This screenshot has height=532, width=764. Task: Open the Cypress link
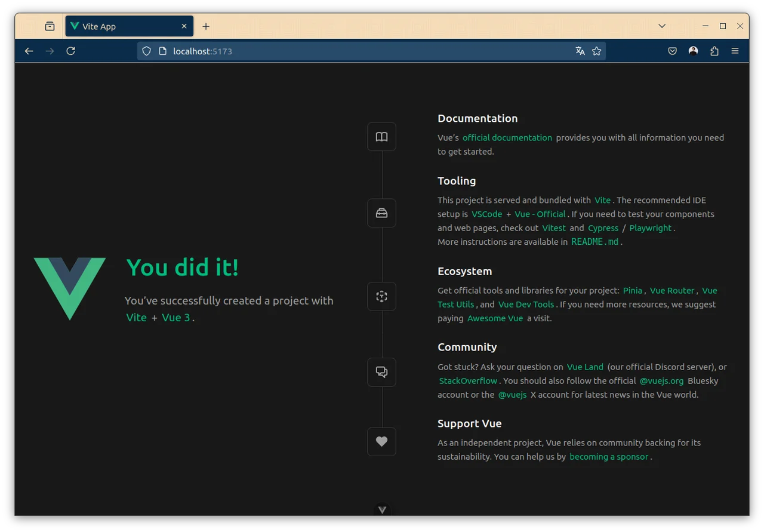603,228
